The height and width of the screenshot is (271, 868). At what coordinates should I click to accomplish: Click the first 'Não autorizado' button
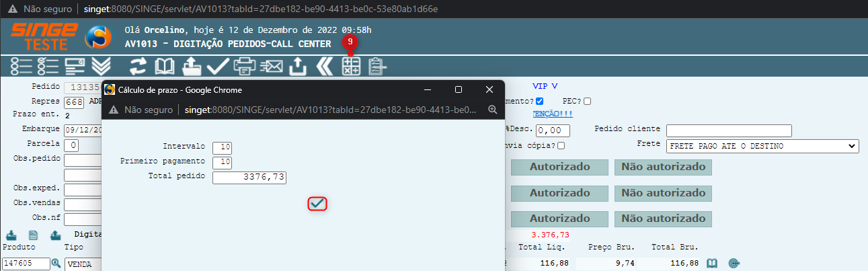(663, 167)
